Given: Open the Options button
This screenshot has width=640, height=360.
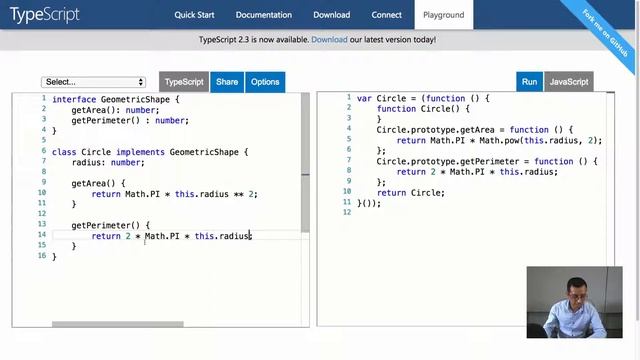Looking at the screenshot, I should 265,82.
